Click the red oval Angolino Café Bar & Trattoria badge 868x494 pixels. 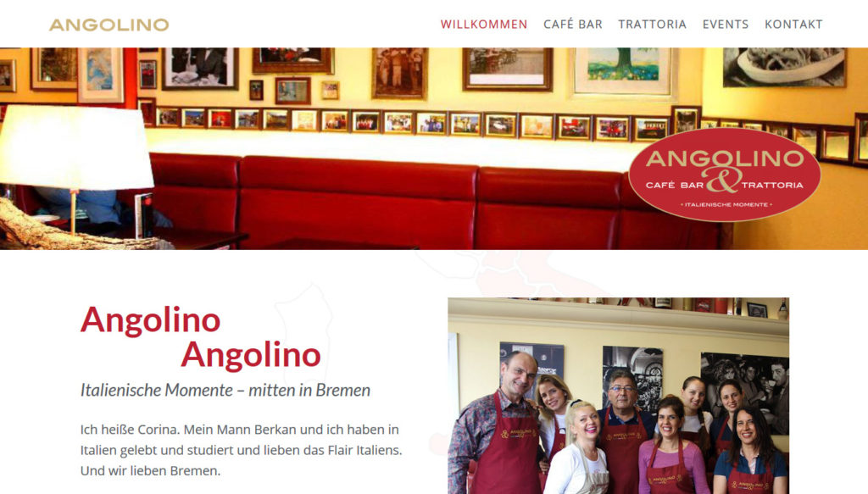point(725,175)
